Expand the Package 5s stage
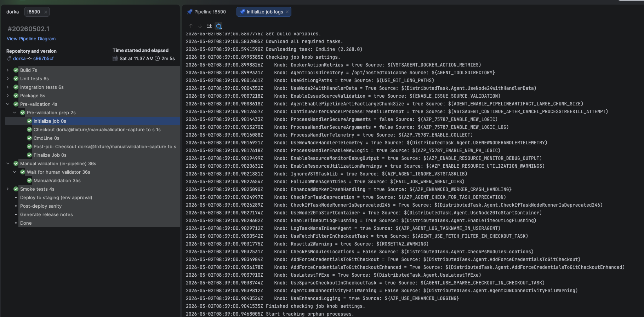The width and height of the screenshot is (644, 317). [x=8, y=96]
